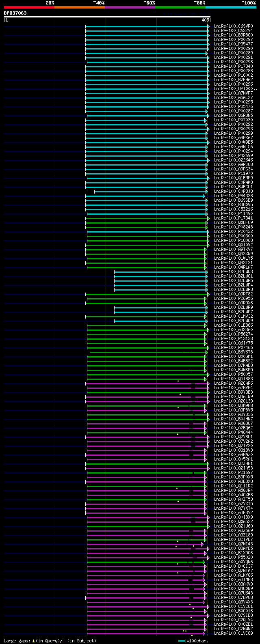Viewport: 260px width, 644px height.
Task: Select the UniRef100_Q010V2 label
Action: click(233, 245)
